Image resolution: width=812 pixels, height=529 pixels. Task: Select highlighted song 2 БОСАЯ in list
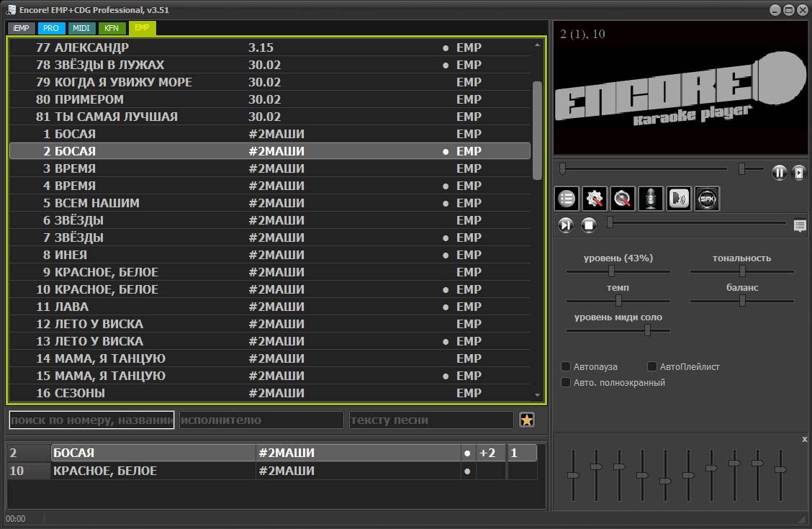click(270, 151)
